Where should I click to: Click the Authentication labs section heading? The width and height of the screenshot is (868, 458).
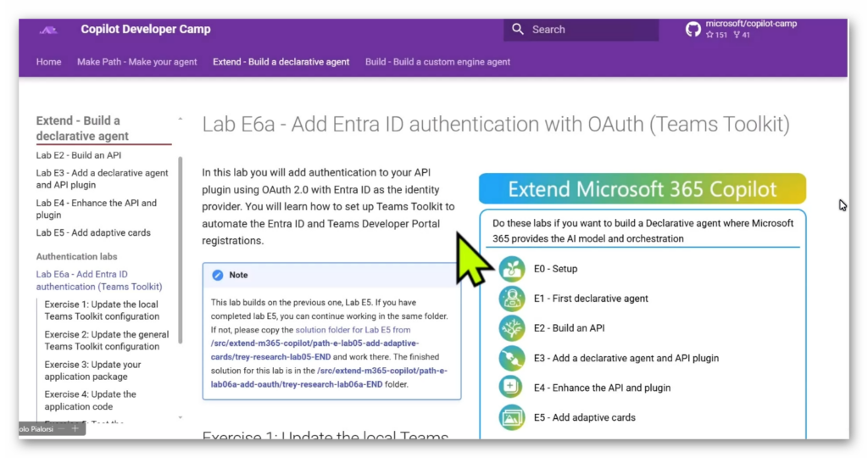pyautogui.click(x=76, y=256)
